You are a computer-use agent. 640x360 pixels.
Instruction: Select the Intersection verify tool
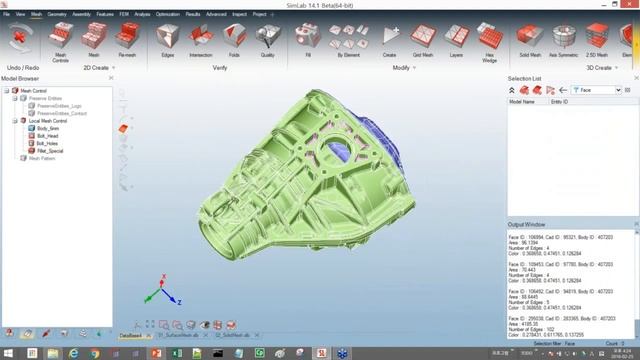coord(201,40)
